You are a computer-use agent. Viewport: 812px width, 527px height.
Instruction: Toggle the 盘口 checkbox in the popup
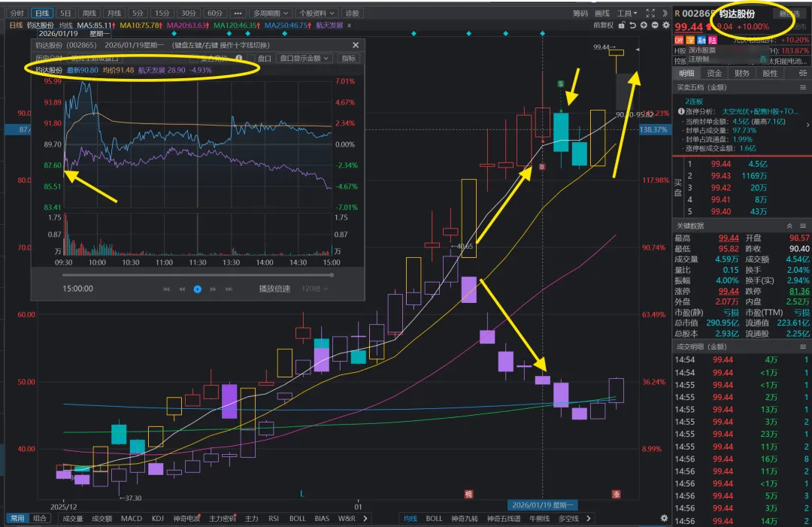(251, 59)
